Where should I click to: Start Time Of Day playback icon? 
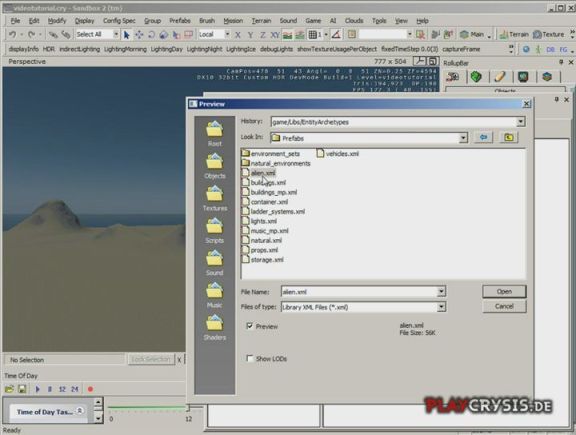pos(37,389)
